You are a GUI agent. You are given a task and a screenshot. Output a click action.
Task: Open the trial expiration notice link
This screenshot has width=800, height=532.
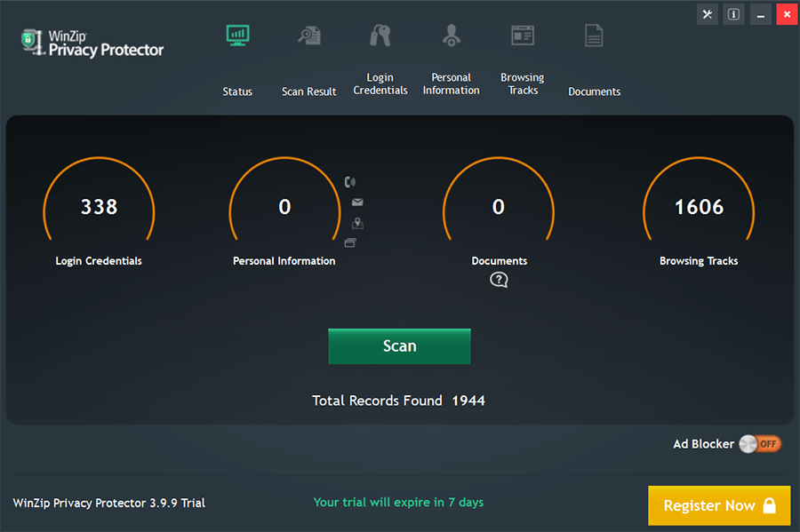[x=398, y=502]
